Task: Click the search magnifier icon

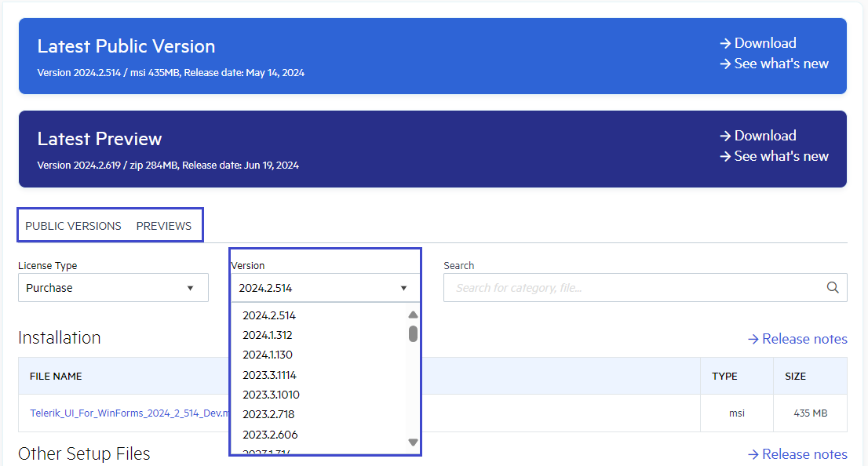Action: click(x=833, y=287)
